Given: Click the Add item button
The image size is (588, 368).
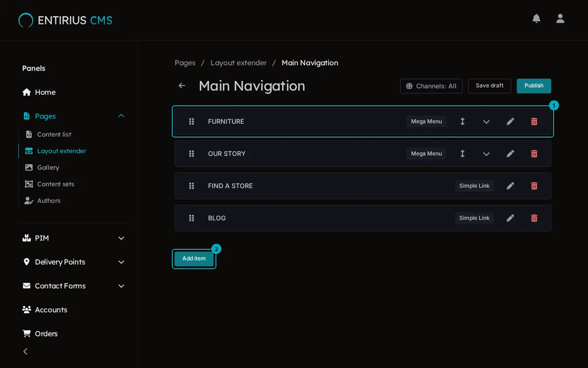Looking at the screenshot, I should pyautogui.click(x=194, y=259).
